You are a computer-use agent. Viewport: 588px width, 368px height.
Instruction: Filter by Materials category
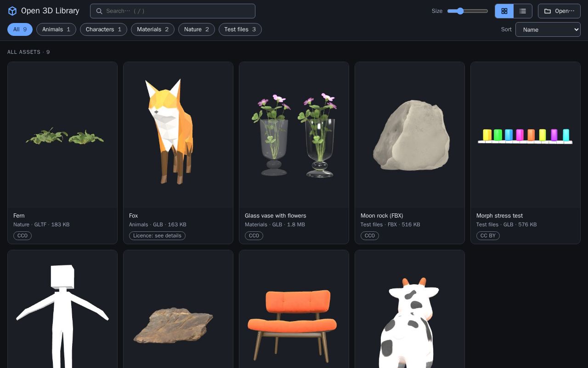(153, 29)
